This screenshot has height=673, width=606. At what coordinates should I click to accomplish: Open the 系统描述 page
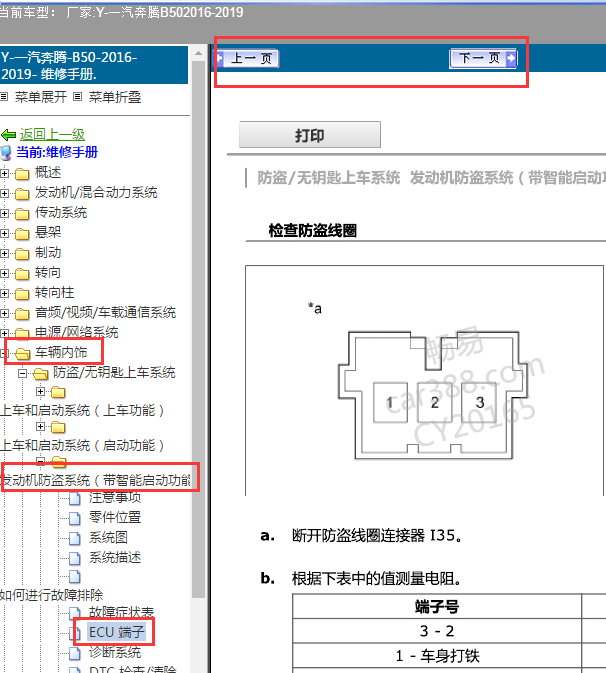pyautogui.click(x=115, y=557)
